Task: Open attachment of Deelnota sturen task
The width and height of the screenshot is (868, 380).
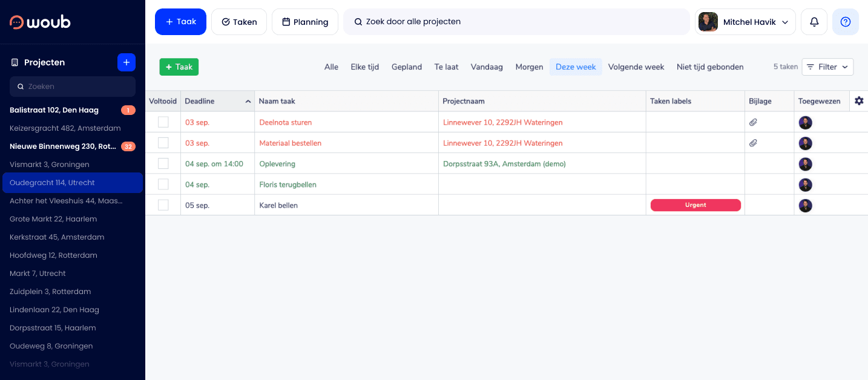Action: [x=753, y=122]
